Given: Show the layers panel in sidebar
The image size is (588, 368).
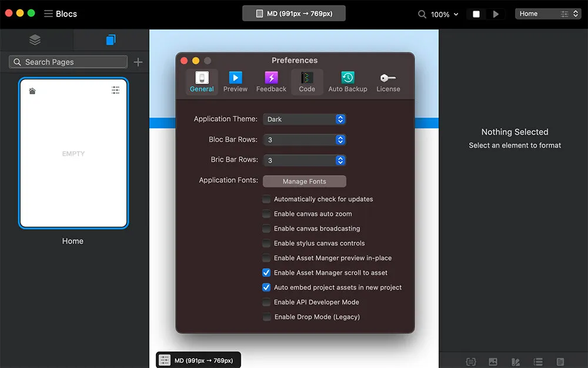Looking at the screenshot, I should (x=35, y=40).
